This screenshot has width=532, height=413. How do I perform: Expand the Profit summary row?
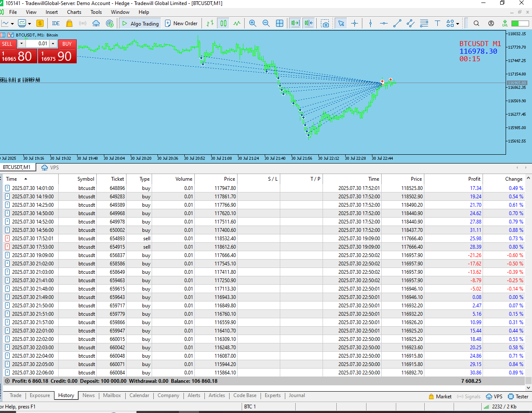click(7, 381)
